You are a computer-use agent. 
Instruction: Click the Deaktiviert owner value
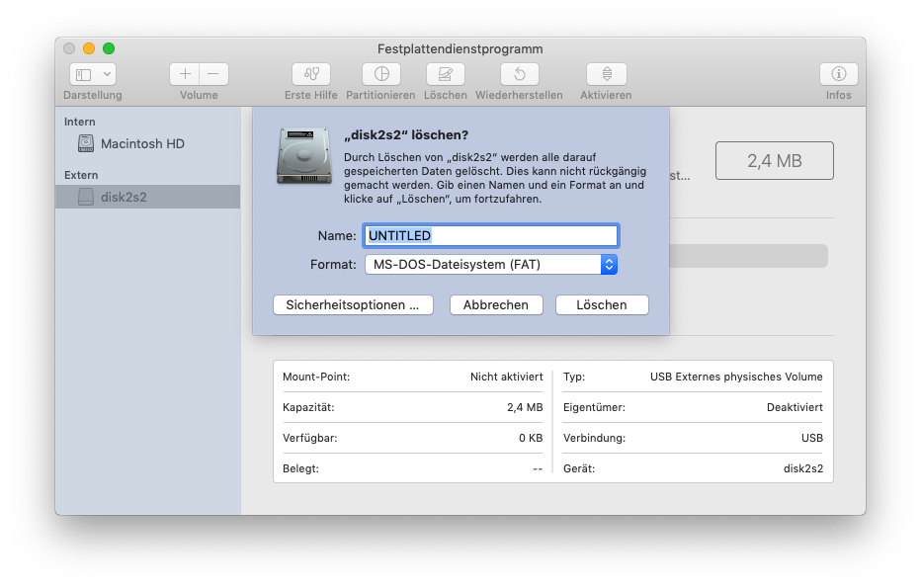coord(795,407)
